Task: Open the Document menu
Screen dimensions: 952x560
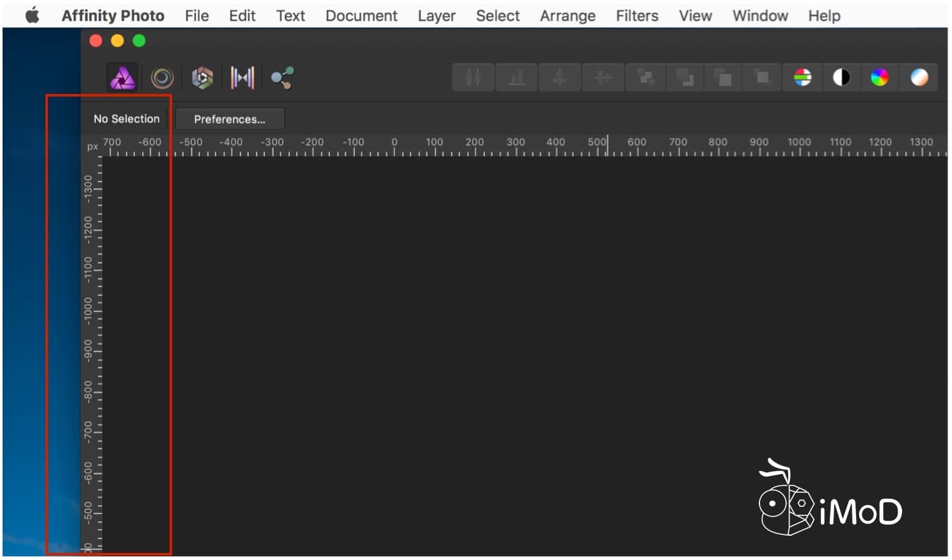Action: [361, 15]
